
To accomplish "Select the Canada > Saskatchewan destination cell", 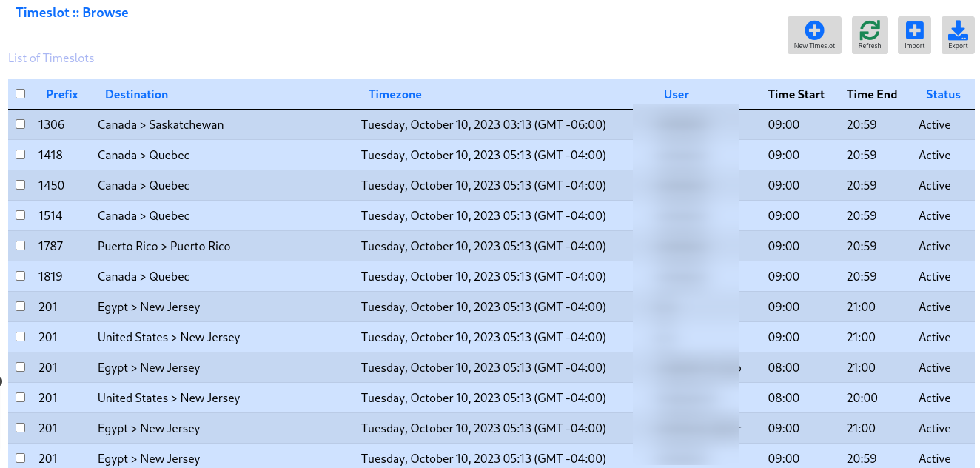I will (x=161, y=124).
